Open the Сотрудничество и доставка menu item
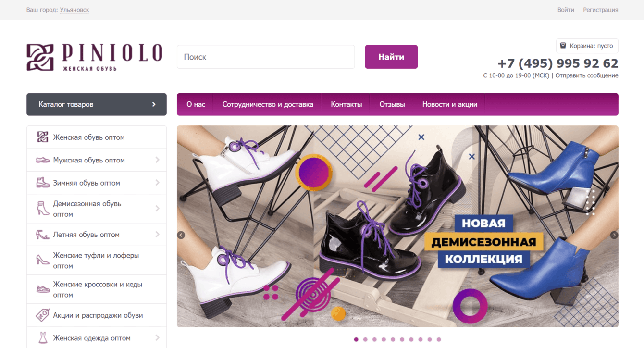The image size is (644, 348). 268,104
